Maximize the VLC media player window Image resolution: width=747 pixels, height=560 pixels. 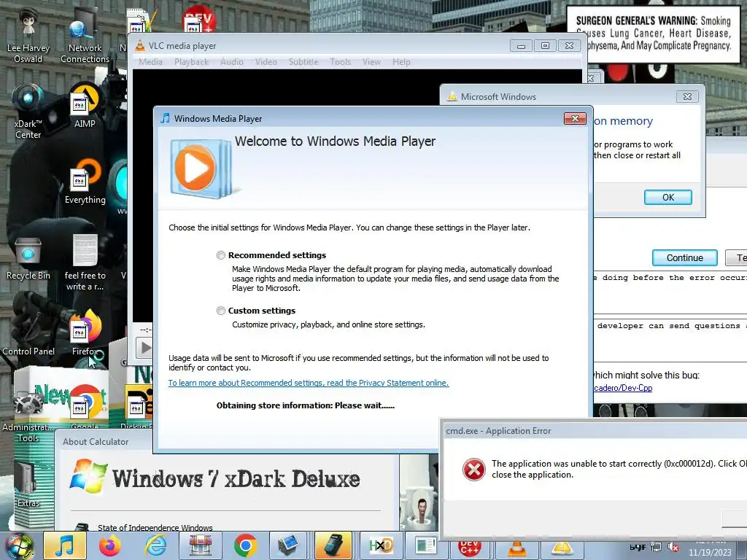pos(545,46)
